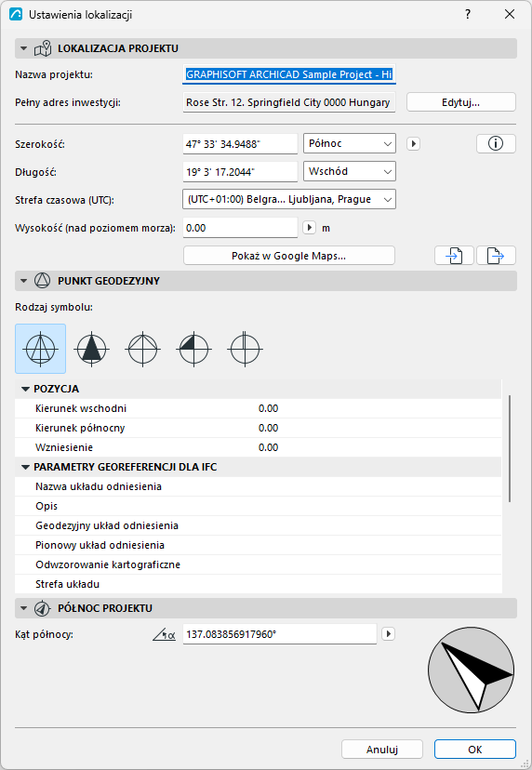Open the Wschód longitude direction dropdown
Screen dimensions: 532x770
tap(350, 171)
